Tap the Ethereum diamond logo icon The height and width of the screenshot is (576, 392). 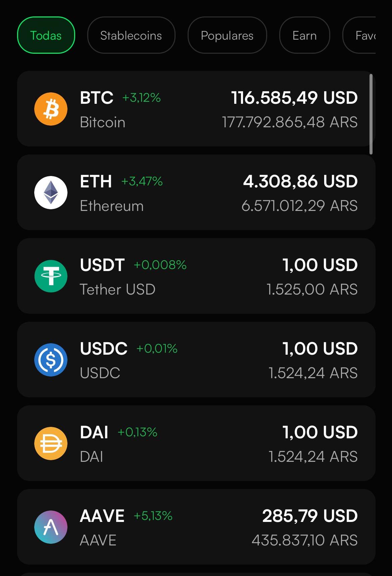(x=51, y=193)
